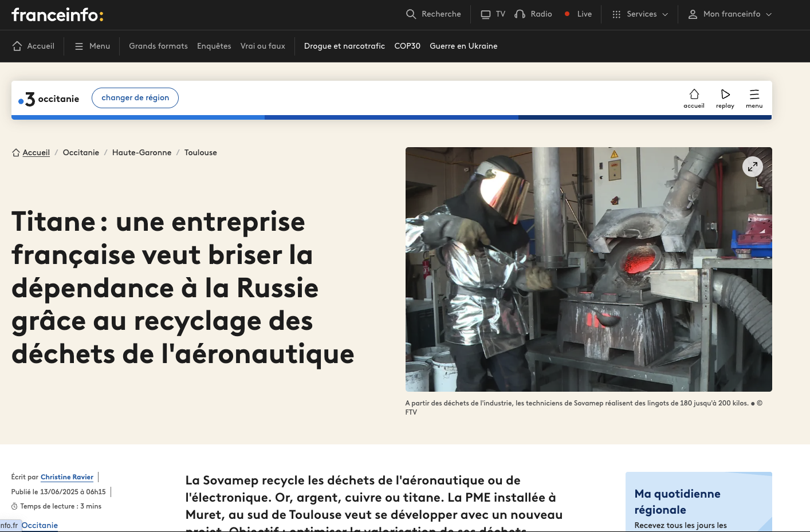The image size is (810, 532).
Task: Open the Services dropdown chevron
Action: tap(666, 14)
